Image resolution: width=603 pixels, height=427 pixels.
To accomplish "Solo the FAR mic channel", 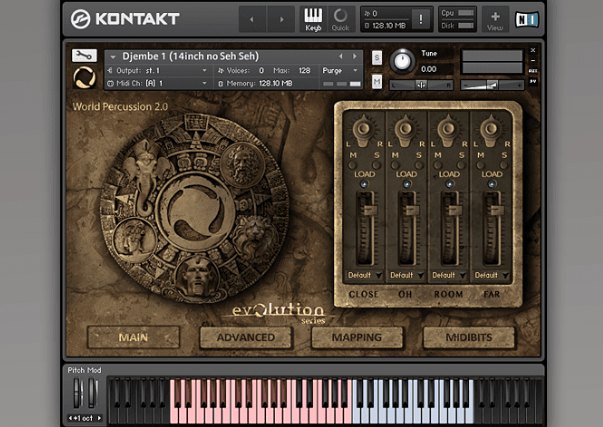I will point(504,165).
